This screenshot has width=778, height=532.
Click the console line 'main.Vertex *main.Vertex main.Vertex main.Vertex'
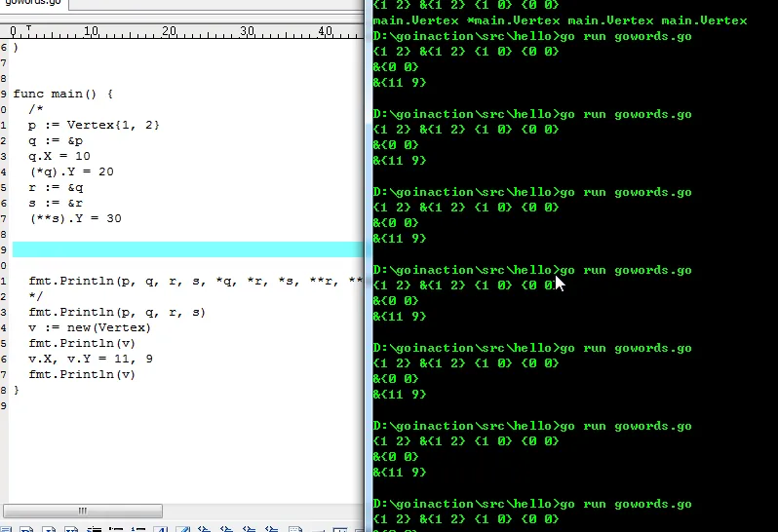[560, 20]
